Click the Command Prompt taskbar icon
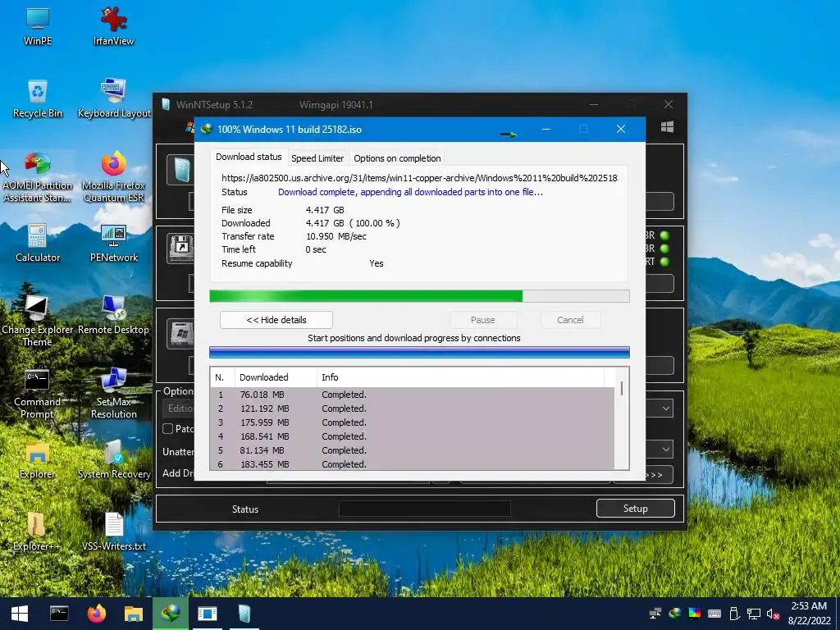 pos(59,614)
